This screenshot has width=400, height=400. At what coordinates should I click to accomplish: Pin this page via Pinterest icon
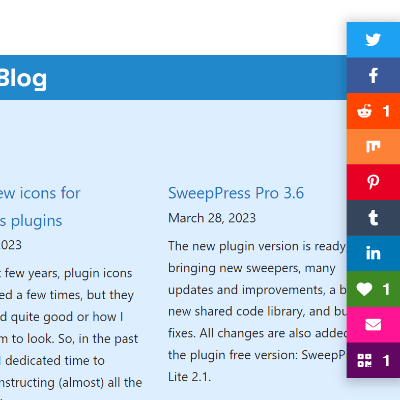coord(373,182)
